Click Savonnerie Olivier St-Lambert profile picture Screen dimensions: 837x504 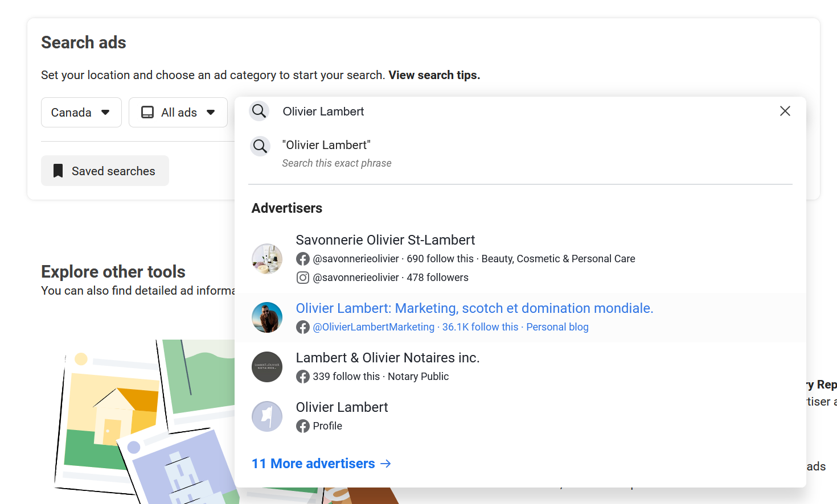coord(267,259)
